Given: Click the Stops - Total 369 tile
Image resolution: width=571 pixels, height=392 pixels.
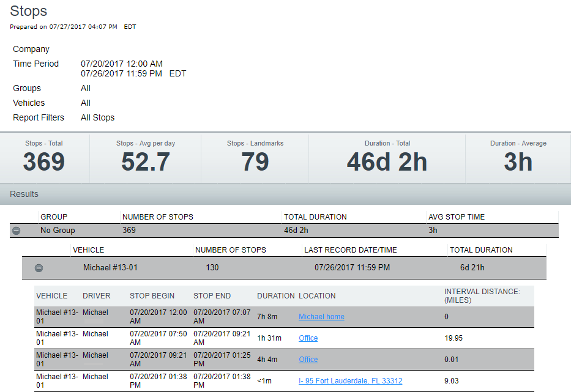Looking at the screenshot, I should coord(44,158).
